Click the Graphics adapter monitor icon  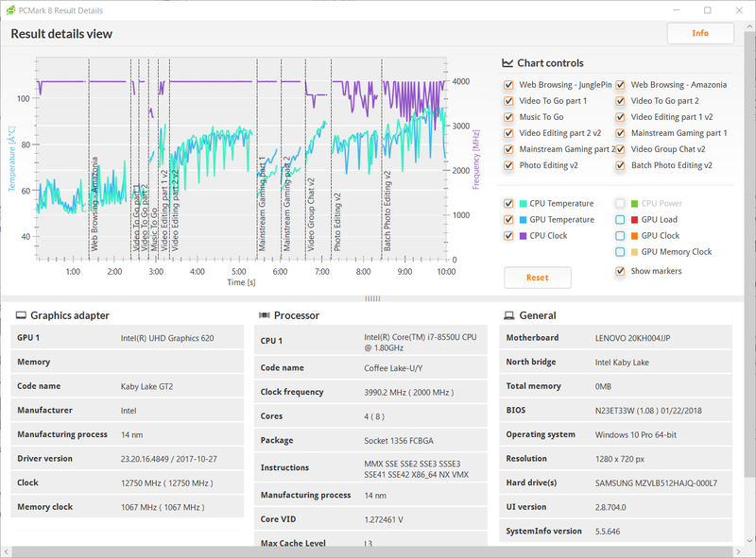21,315
